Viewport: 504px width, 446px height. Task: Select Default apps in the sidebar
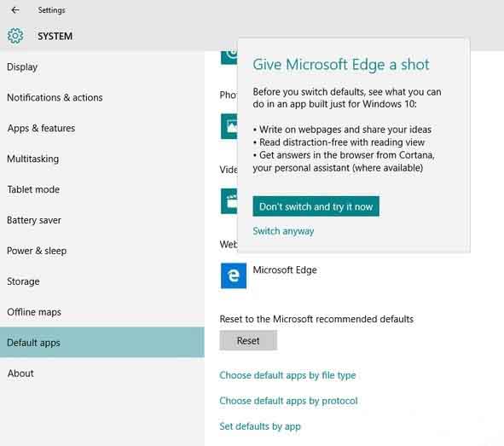pyautogui.click(x=101, y=343)
